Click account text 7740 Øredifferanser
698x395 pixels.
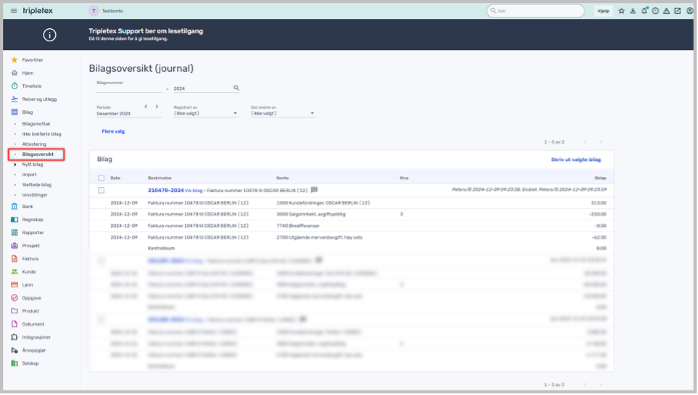click(298, 226)
